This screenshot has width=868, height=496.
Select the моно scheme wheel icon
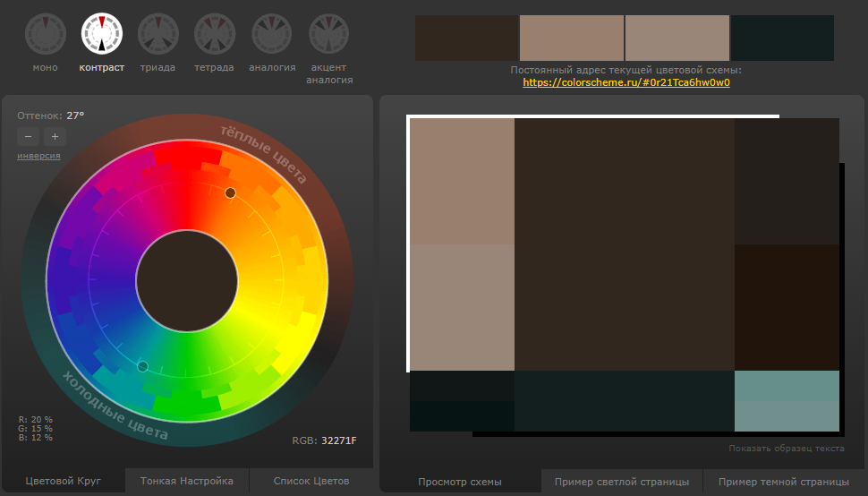(46, 34)
